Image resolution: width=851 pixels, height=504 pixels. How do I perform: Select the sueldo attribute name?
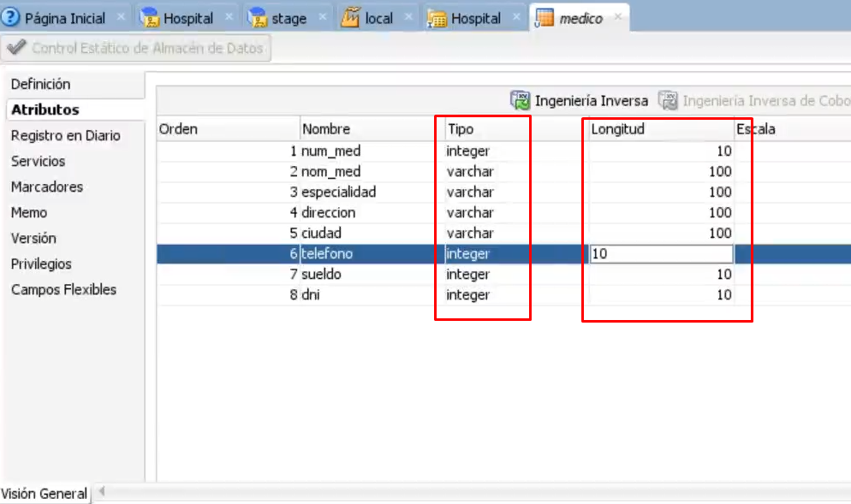click(321, 275)
